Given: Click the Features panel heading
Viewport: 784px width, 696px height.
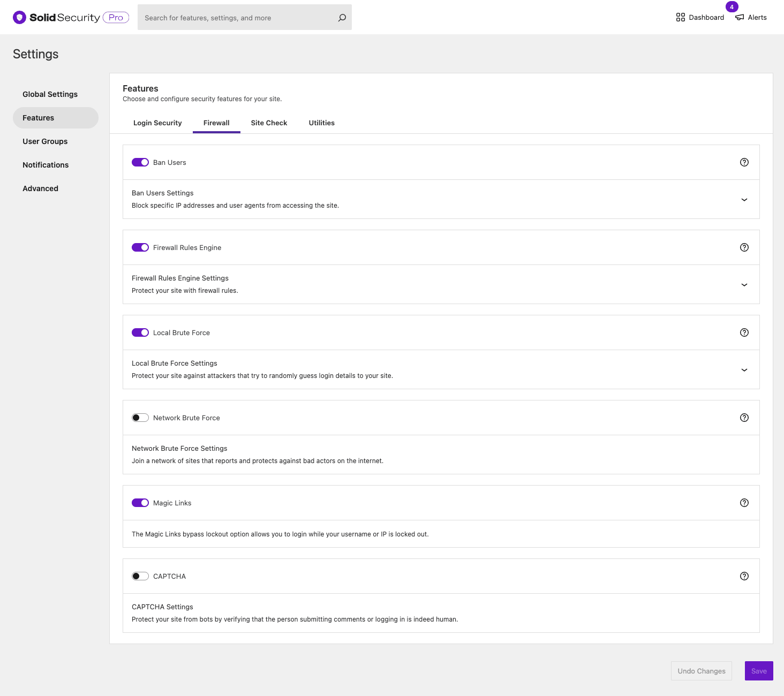Looking at the screenshot, I should [x=140, y=88].
